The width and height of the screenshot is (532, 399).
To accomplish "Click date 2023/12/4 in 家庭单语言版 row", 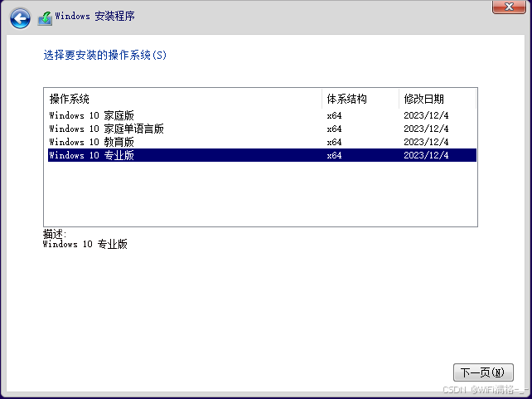I will click(x=426, y=129).
